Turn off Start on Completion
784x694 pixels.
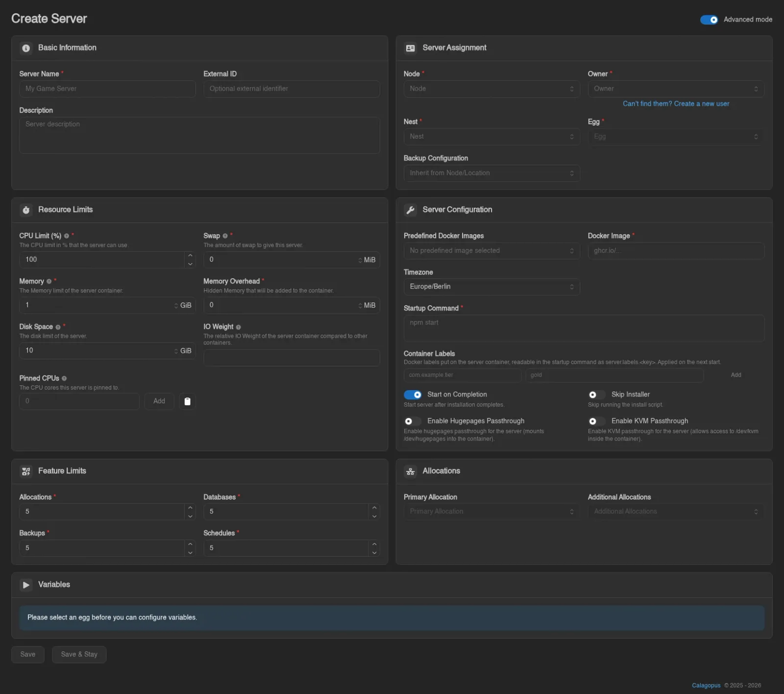tap(413, 395)
